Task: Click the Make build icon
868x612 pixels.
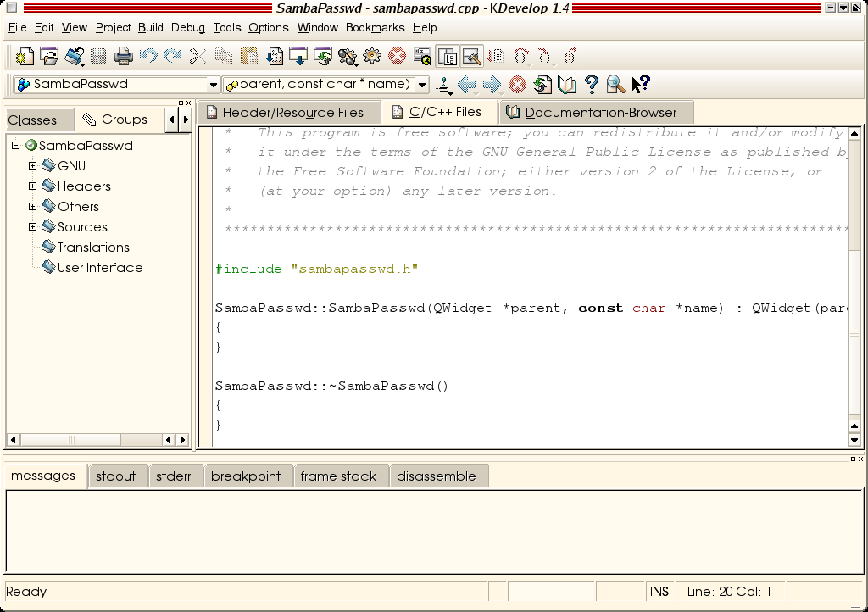Action: (x=299, y=56)
